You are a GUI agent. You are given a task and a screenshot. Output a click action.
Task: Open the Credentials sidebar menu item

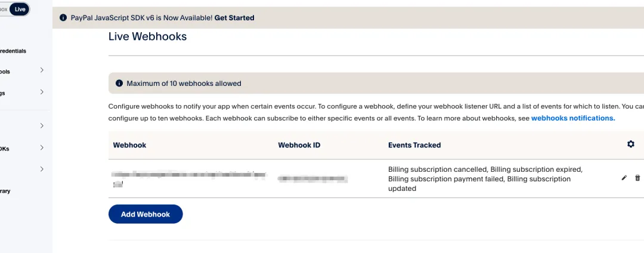(13, 51)
